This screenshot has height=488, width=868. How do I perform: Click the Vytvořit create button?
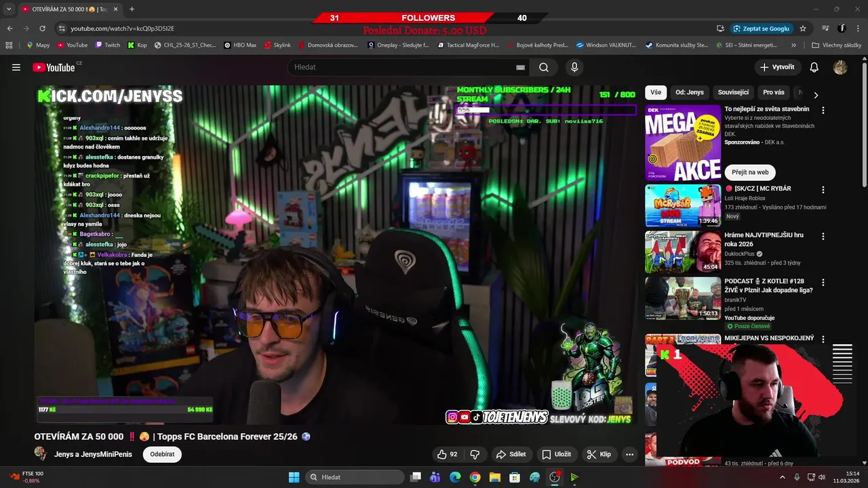[x=777, y=67]
